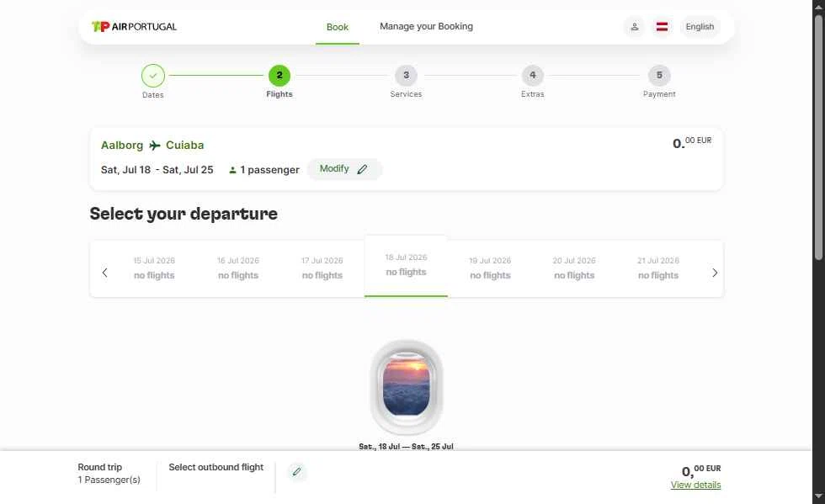Select step 3 Services circle

pyautogui.click(x=406, y=75)
